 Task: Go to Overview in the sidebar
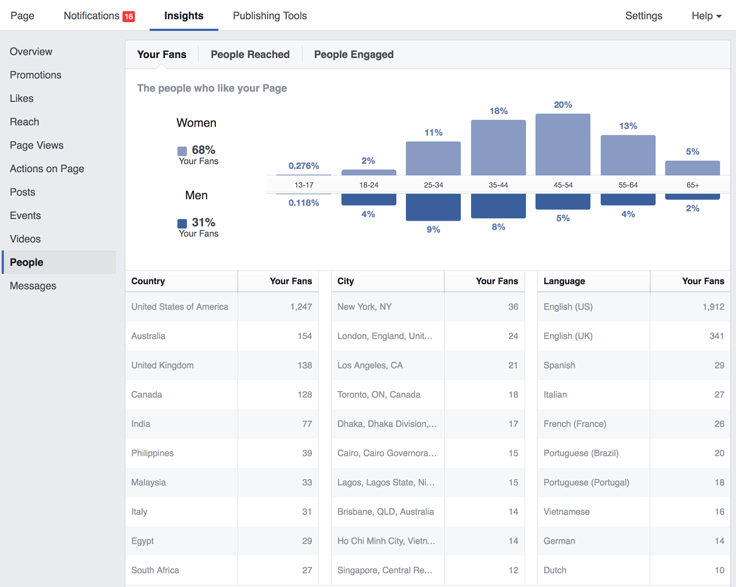pos(31,52)
